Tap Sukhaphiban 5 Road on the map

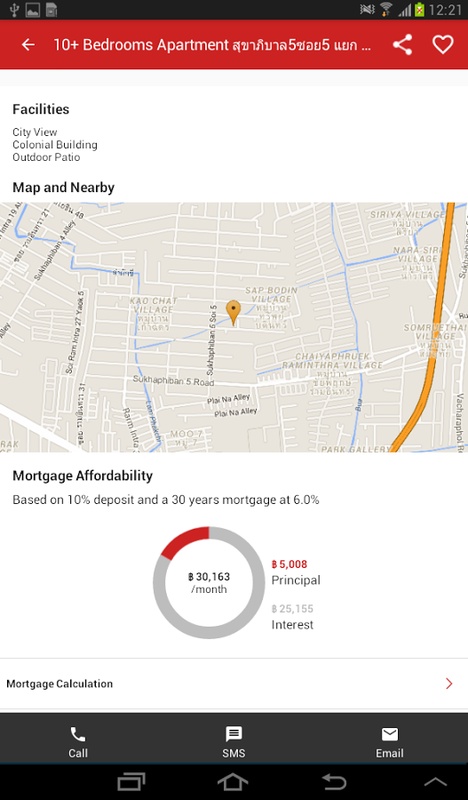[x=174, y=381]
